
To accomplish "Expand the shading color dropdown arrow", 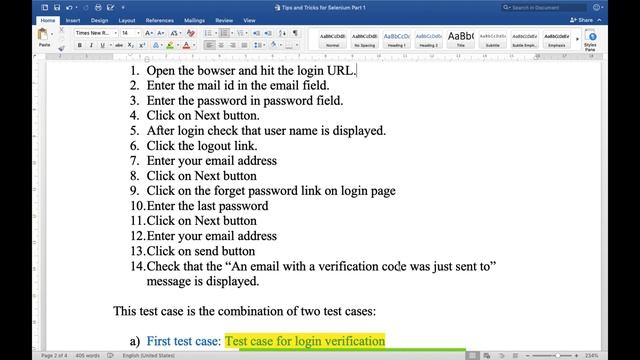I will (281, 45).
